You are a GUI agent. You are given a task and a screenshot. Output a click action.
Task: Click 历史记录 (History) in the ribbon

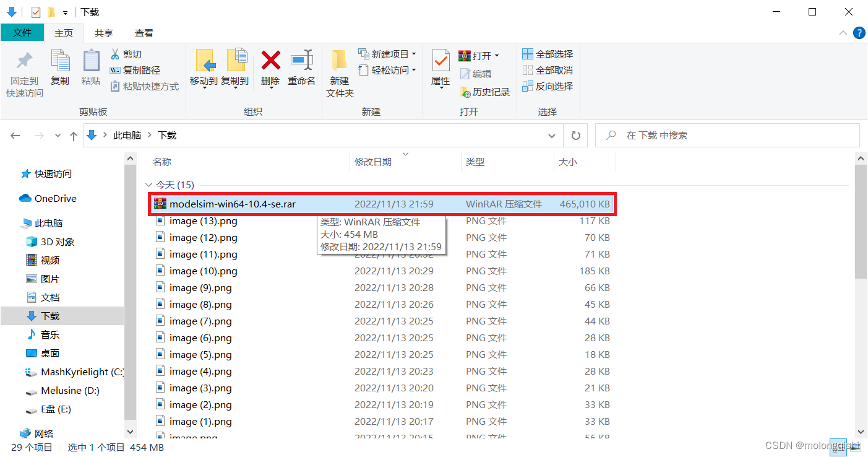pos(484,92)
